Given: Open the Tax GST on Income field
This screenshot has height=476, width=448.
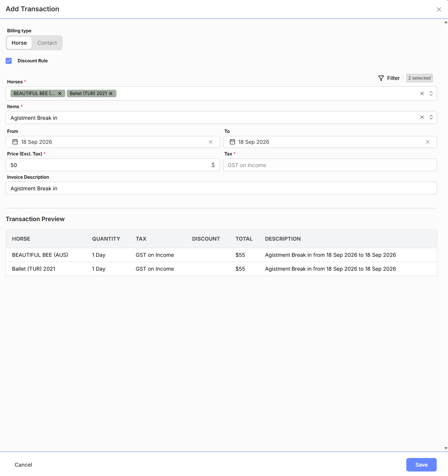Looking at the screenshot, I should point(330,165).
